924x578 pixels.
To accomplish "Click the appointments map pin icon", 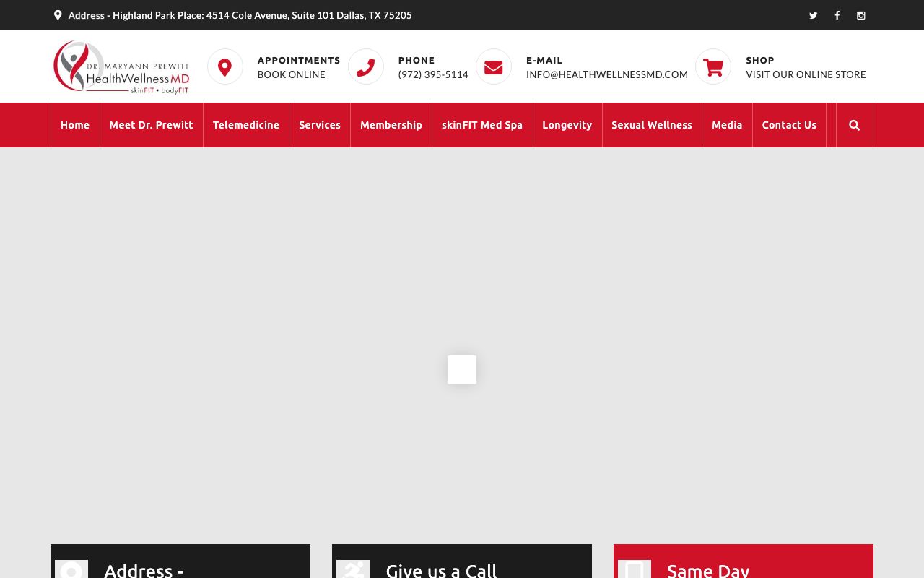I will click(225, 67).
